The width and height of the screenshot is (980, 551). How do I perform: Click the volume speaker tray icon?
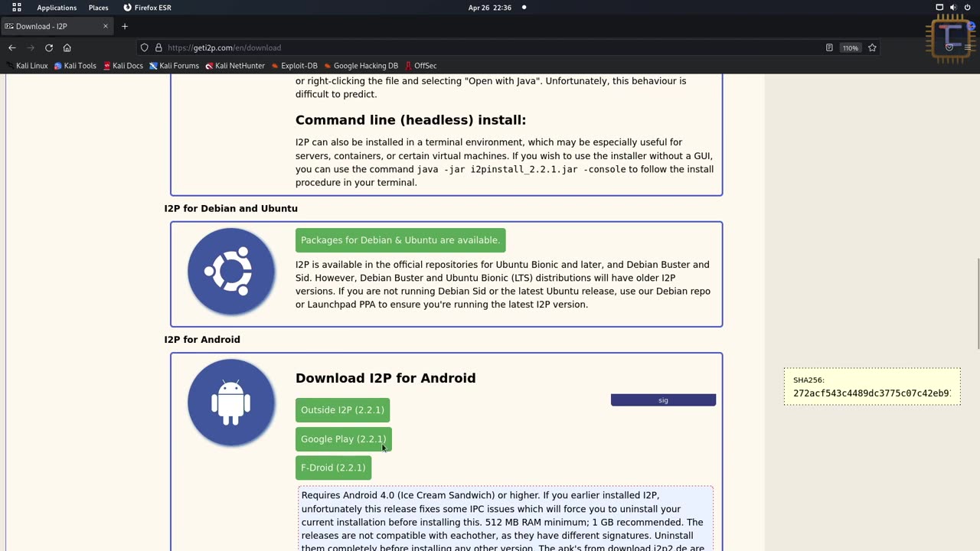pos(953,8)
